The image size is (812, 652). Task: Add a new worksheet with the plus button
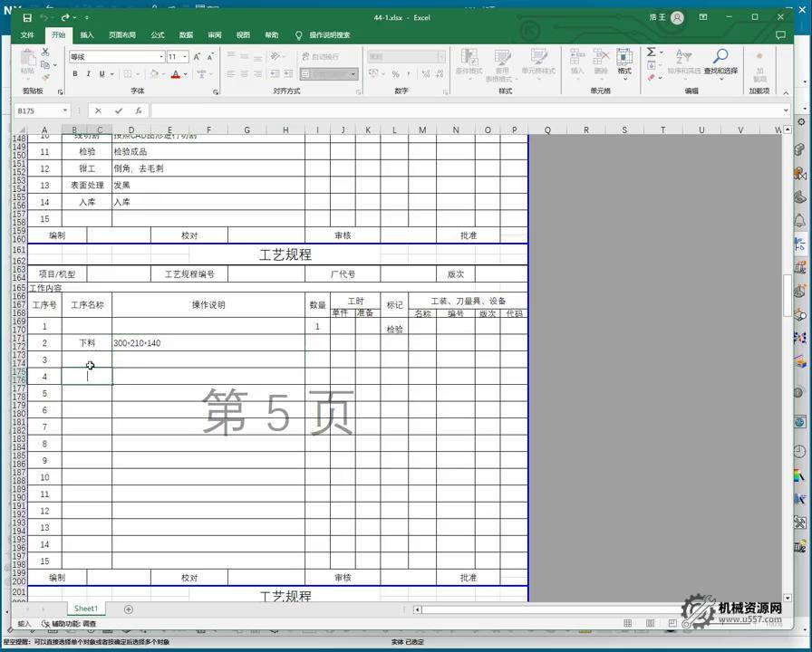[128, 609]
